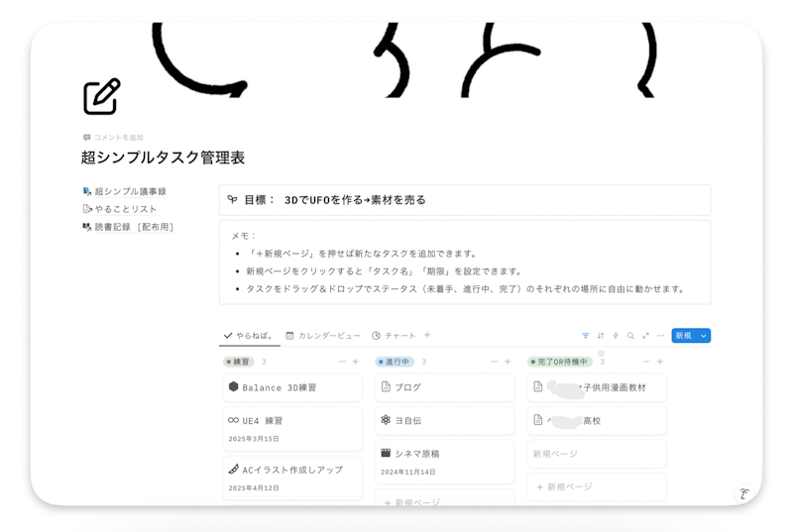Click the blue 新規 button
This screenshot has width=793, height=532.
pyautogui.click(x=684, y=336)
